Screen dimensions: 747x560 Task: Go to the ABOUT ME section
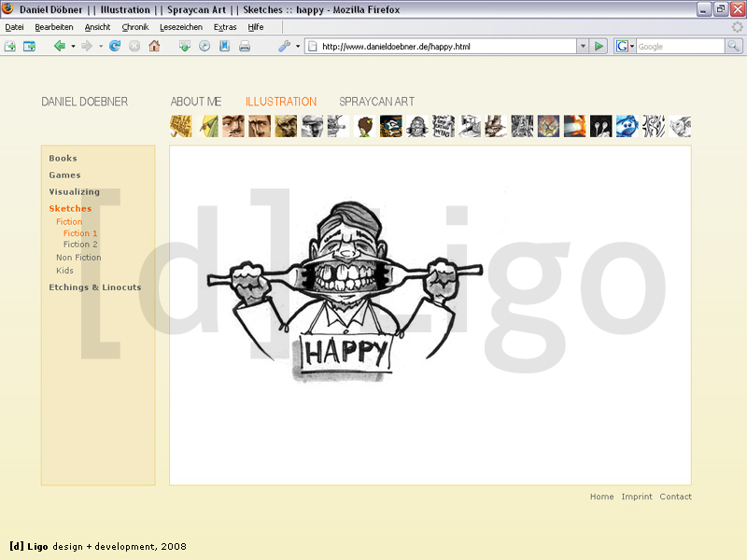(196, 102)
